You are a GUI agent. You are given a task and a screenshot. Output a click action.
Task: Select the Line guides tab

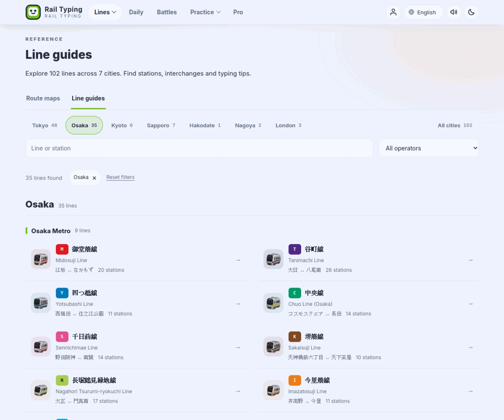point(88,98)
